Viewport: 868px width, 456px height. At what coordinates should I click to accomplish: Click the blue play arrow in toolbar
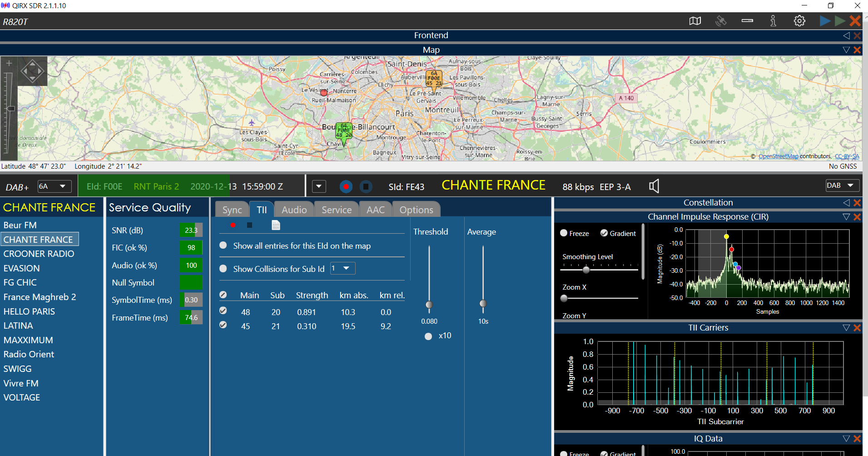825,21
